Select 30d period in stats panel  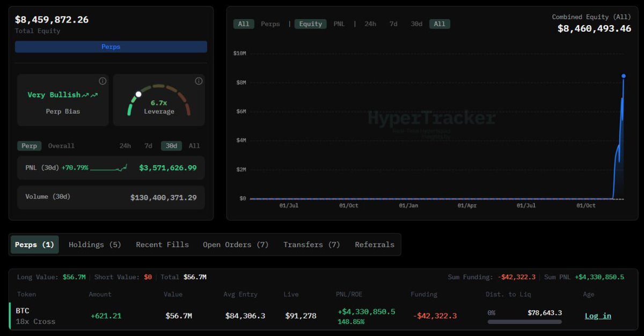click(171, 146)
